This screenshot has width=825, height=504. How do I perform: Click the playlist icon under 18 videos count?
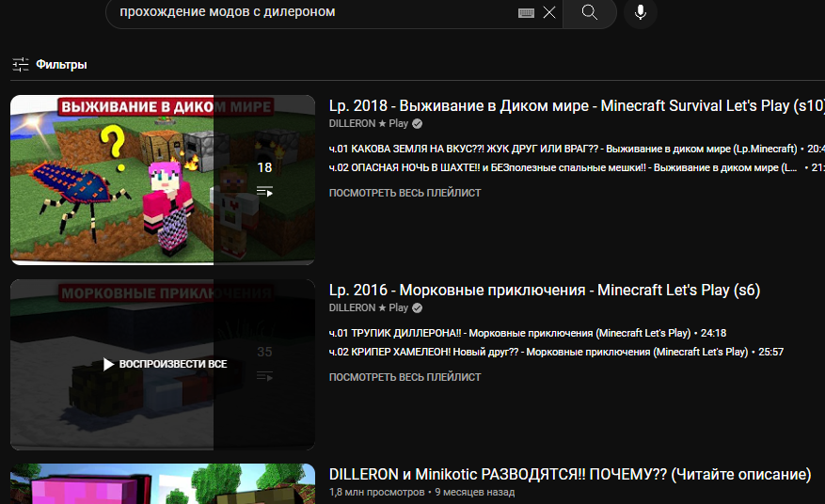(x=264, y=192)
